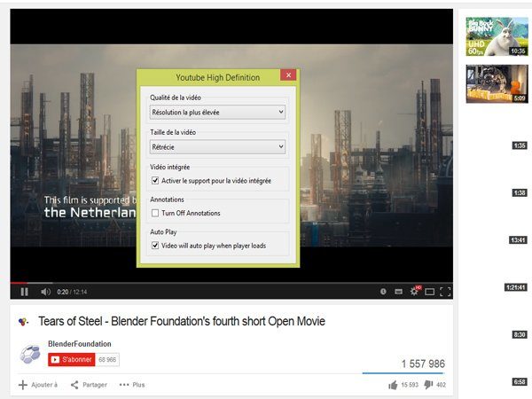This screenshot has height=399, width=532.
Task: Close the Youtube High Definition dialog
Action: click(288, 75)
